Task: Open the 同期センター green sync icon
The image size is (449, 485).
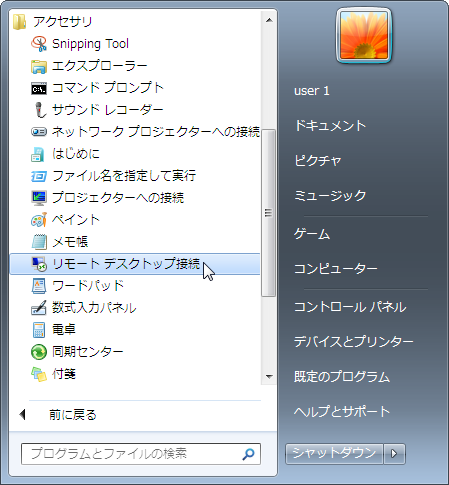Action: point(39,352)
